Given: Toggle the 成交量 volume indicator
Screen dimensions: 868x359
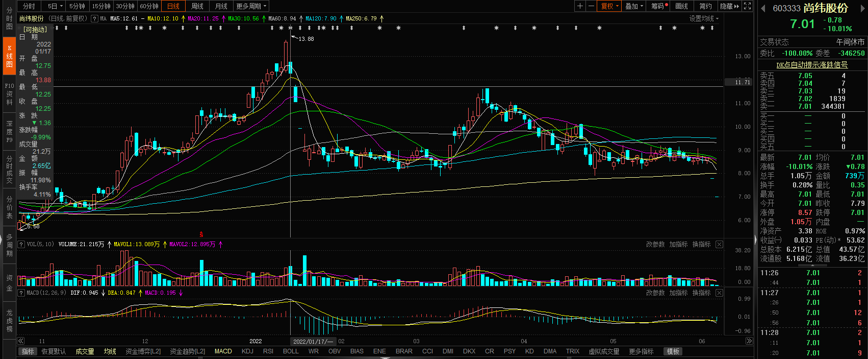Looking at the screenshot, I should click(85, 351).
